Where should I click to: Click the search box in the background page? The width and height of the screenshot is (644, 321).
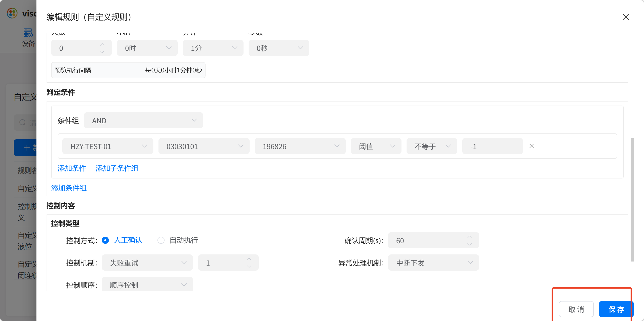click(x=25, y=123)
